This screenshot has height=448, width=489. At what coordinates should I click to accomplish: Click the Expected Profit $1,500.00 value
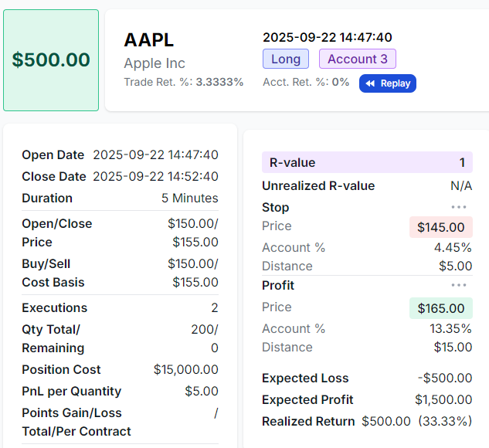pos(443,399)
